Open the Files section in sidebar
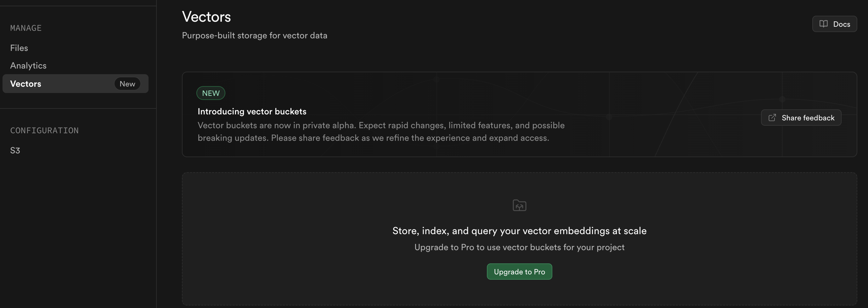The width and height of the screenshot is (868, 308). click(19, 48)
